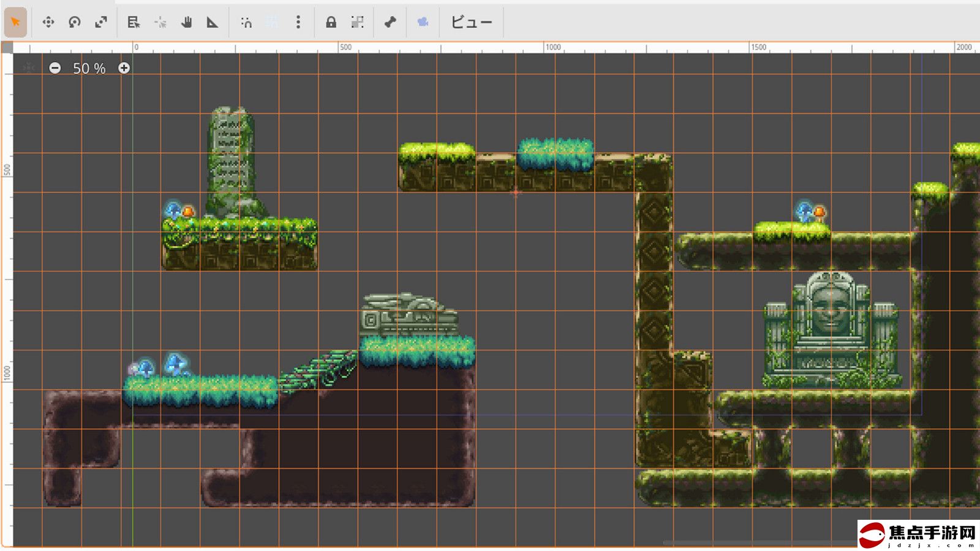
Task: Select the carved stone tank relic sprite
Action: tap(409, 315)
